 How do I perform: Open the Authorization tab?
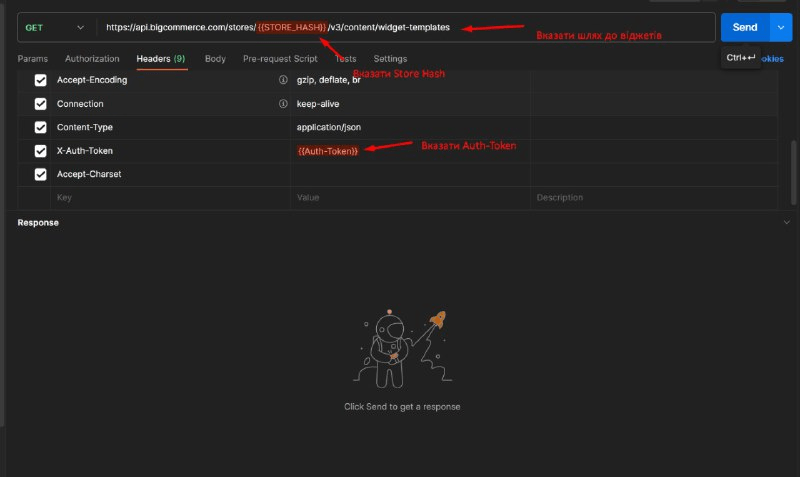point(92,59)
